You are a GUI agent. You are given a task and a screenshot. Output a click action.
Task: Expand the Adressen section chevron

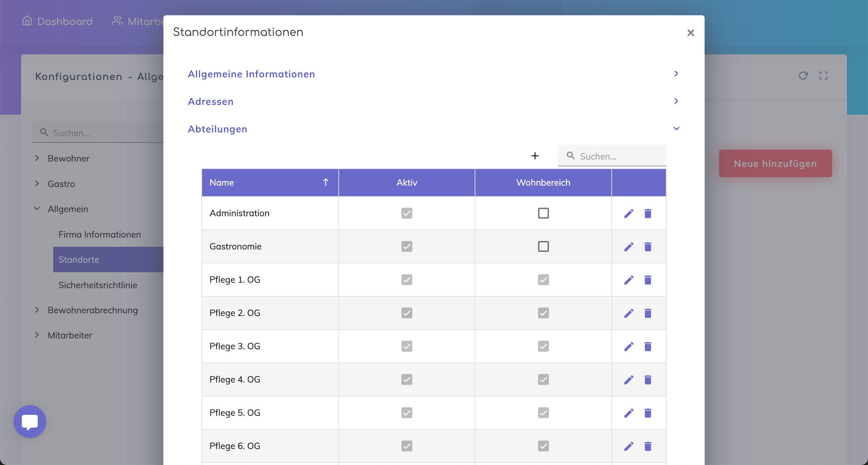pos(676,101)
